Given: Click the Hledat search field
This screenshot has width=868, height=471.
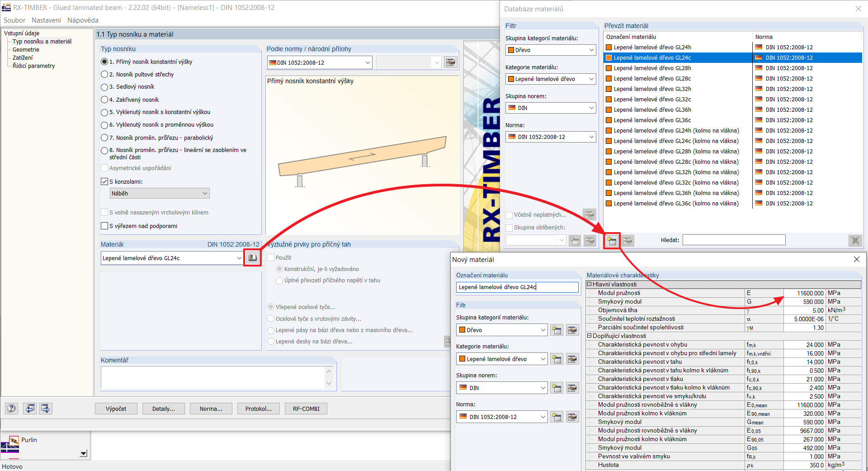Looking at the screenshot, I should coord(734,240).
